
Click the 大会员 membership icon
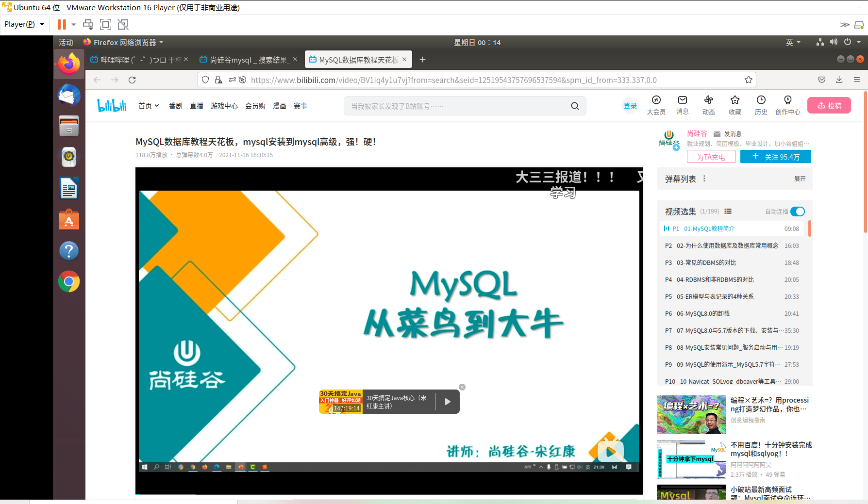[656, 105]
